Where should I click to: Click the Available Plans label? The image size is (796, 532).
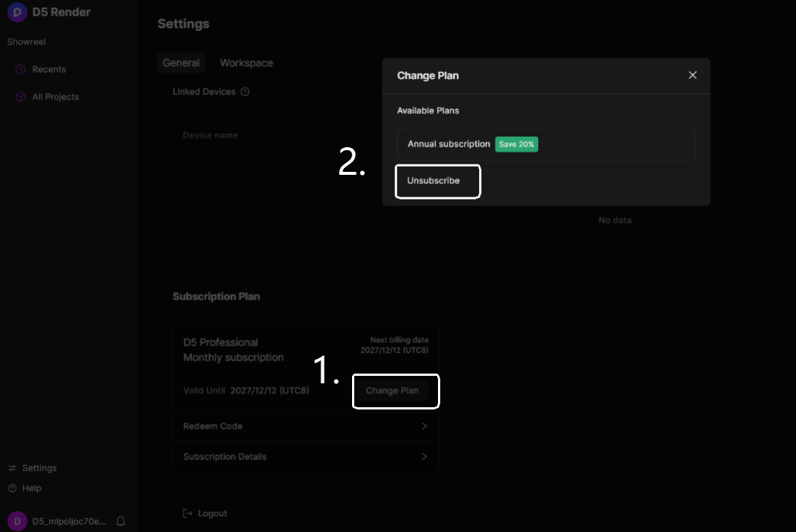(x=428, y=111)
